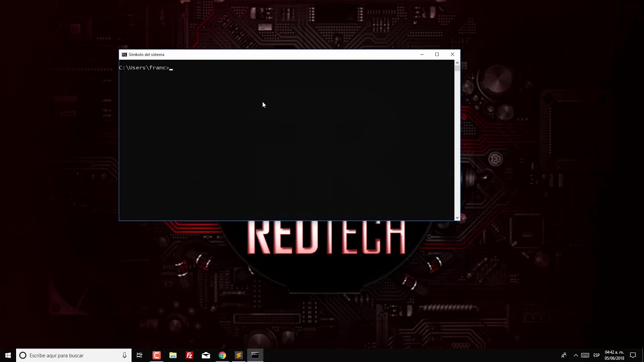
Task: Activate the microphone icon in search box
Action: [x=124, y=355]
